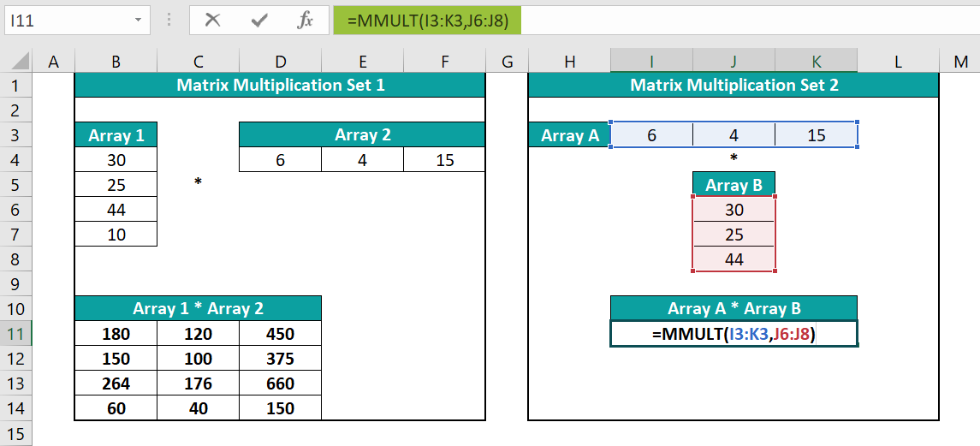Viewport: 980px width, 446px height.
Task: Select column A header
Action: (53, 62)
